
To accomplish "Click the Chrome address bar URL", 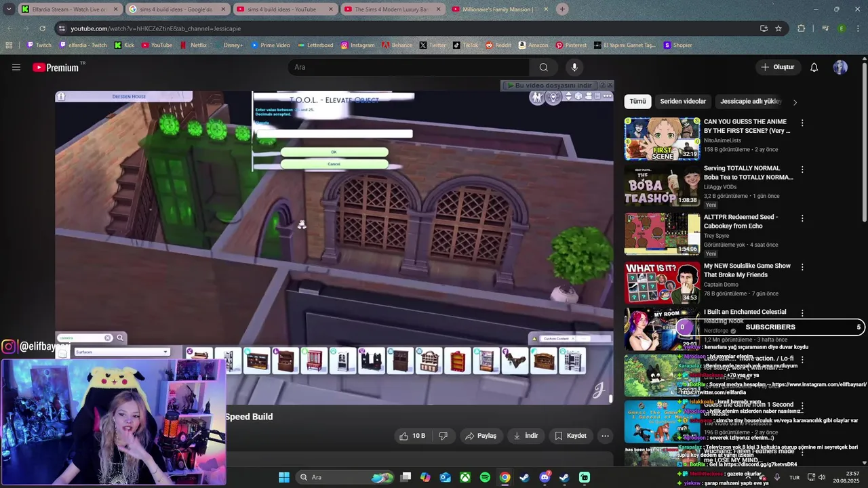I will 155,28.
